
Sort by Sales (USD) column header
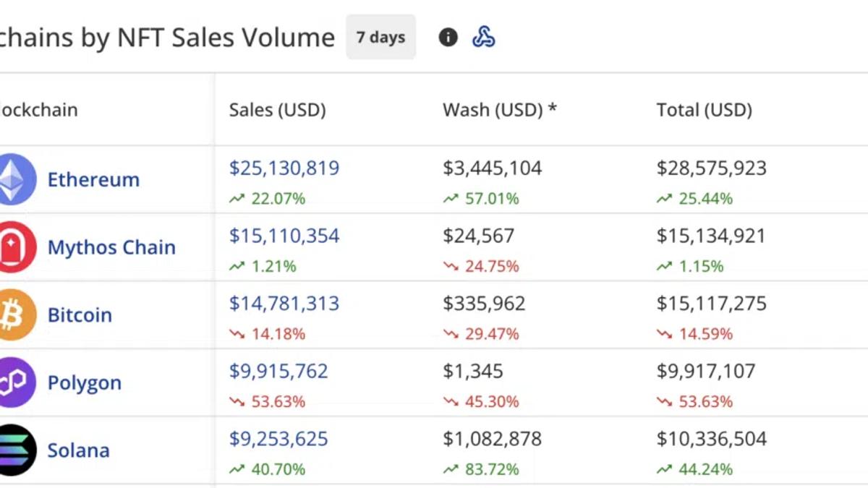(x=278, y=110)
